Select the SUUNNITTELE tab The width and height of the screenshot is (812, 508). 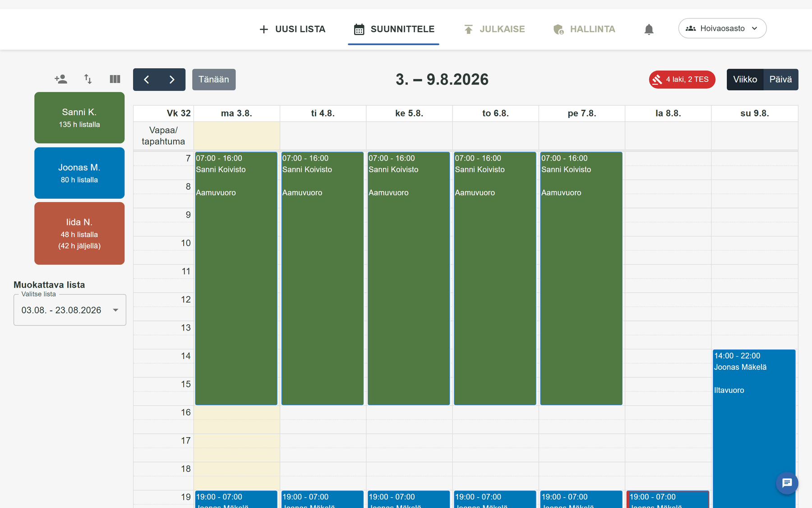click(x=393, y=29)
